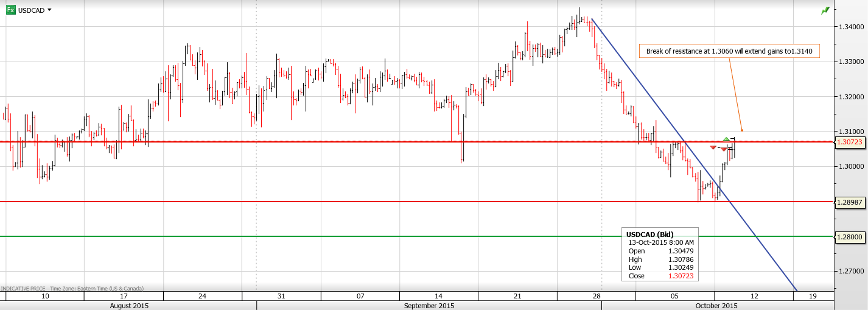The width and height of the screenshot is (868, 310).
Task: Click the October 2015 month label
Action: 716,305
